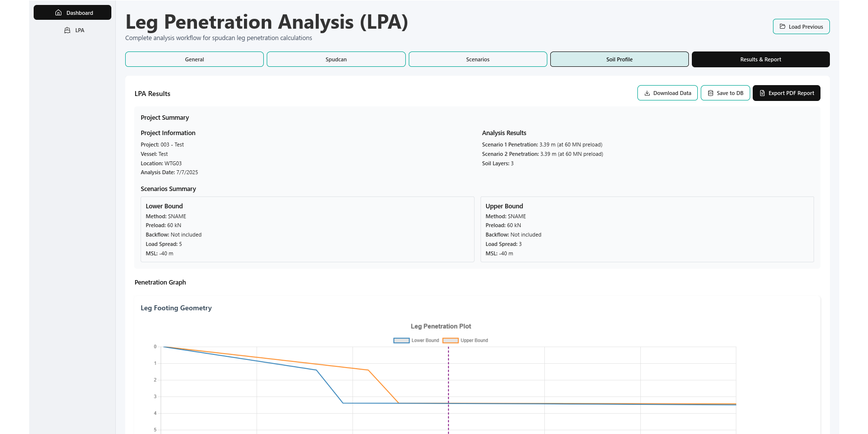Viewport: 868px width, 434px height.
Task: Open the General tab
Action: coord(194,59)
